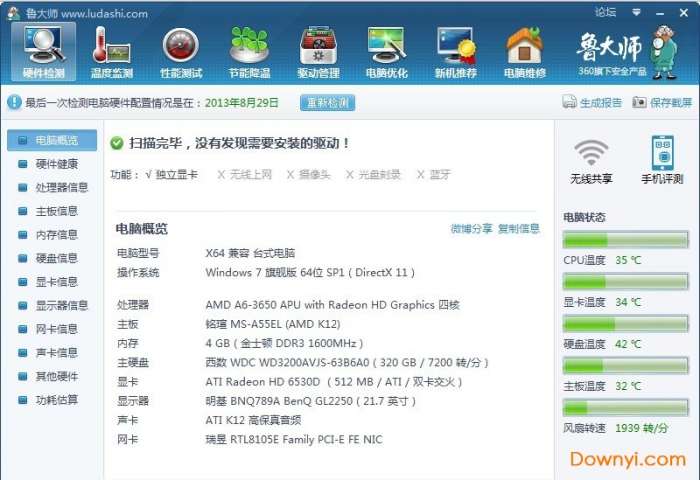Click the 2013年8月29日 detection date
700x480 pixels.
(x=242, y=103)
